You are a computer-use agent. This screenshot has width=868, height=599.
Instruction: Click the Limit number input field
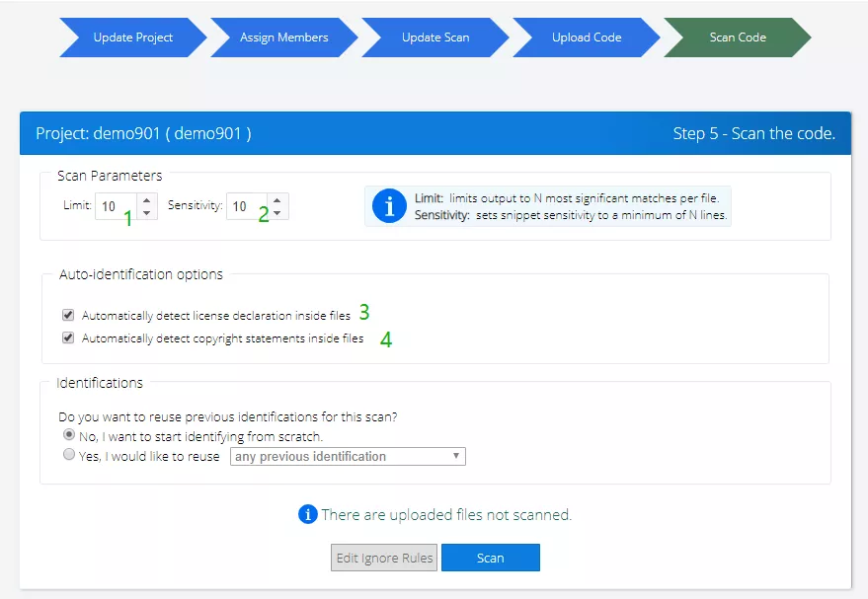(x=116, y=206)
